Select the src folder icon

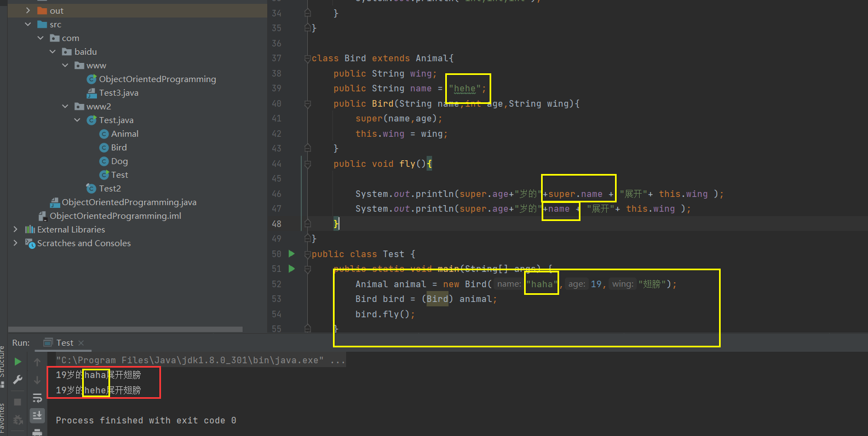(42, 24)
